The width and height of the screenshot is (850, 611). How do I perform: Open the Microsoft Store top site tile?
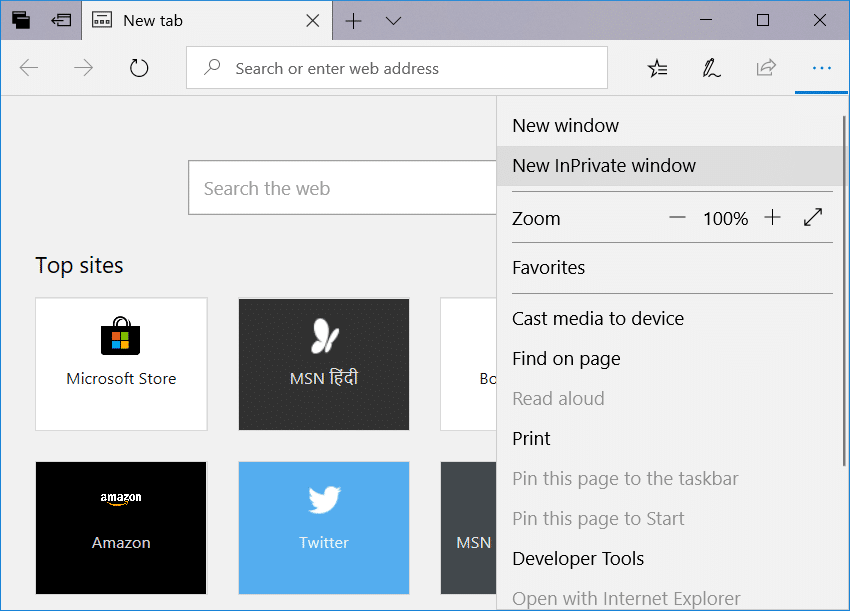(121, 364)
